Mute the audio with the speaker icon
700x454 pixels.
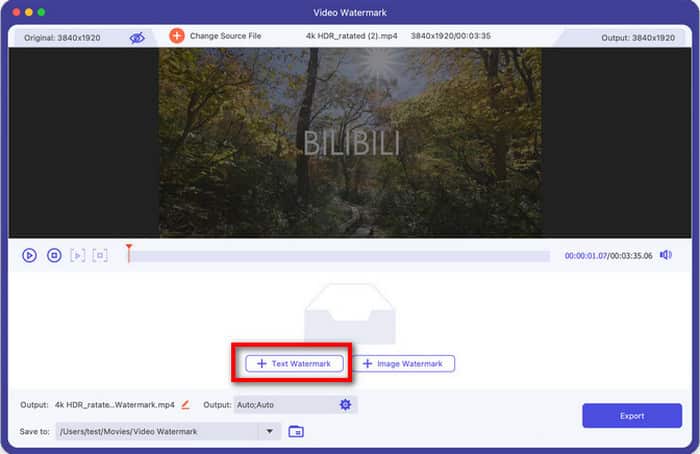[666, 255]
